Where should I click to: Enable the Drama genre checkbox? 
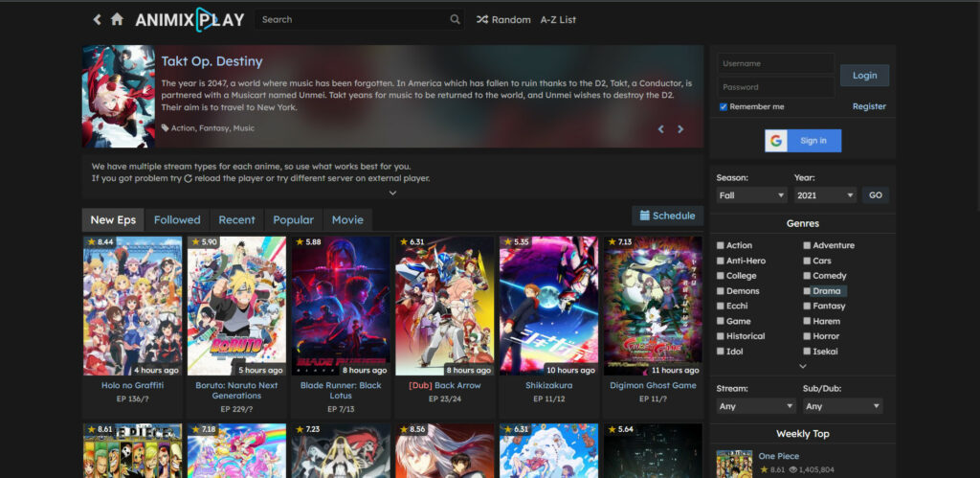coord(807,291)
